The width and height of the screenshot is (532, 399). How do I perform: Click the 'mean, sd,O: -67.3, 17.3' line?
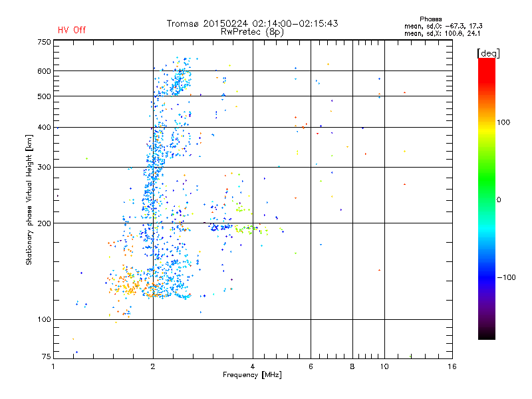(443, 26)
